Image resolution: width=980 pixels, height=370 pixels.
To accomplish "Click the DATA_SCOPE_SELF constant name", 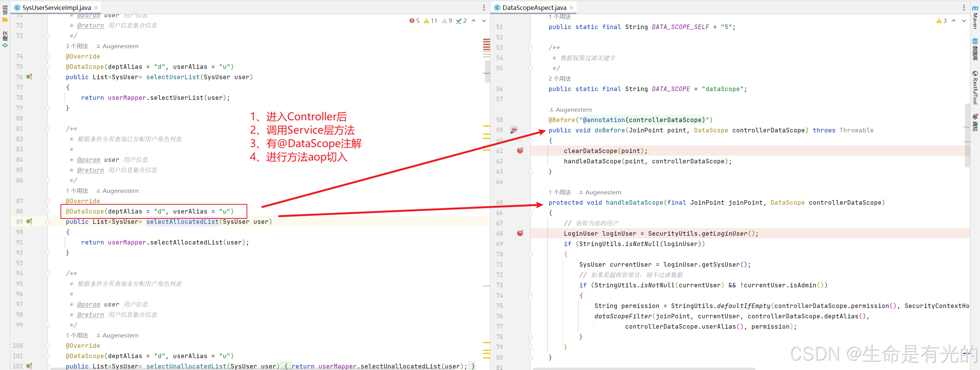I will [680, 27].
